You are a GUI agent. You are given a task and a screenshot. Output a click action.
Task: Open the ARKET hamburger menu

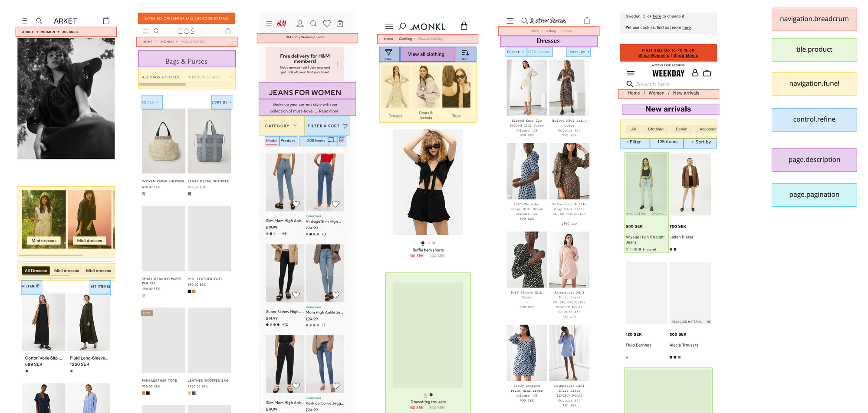pos(25,21)
